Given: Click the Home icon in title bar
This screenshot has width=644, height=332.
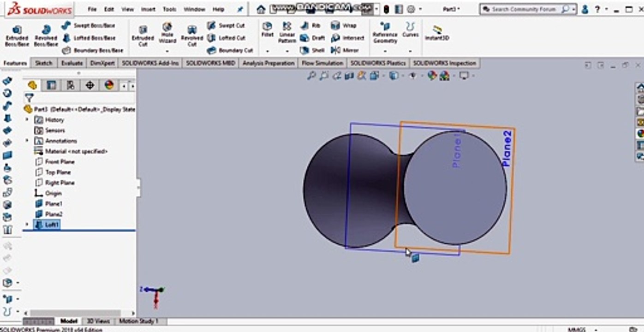Looking at the screenshot, I should coord(261,9).
